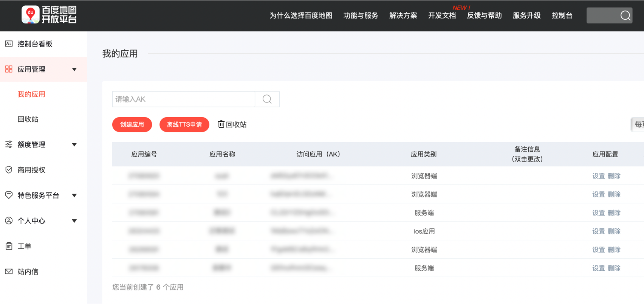Image resolution: width=644 pixels, height=304 pixels.
Task: Open 商用授权 via its shield icon
Action: 9,170
